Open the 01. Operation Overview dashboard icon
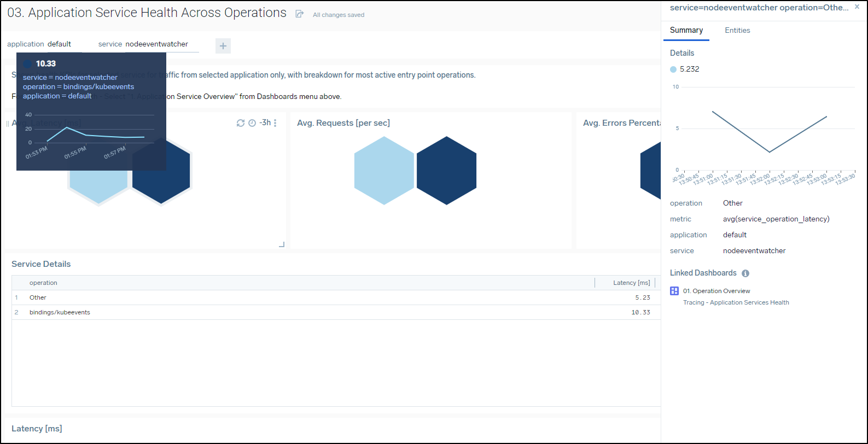Viewport: 868px width, 444px height. coord(674,291)
